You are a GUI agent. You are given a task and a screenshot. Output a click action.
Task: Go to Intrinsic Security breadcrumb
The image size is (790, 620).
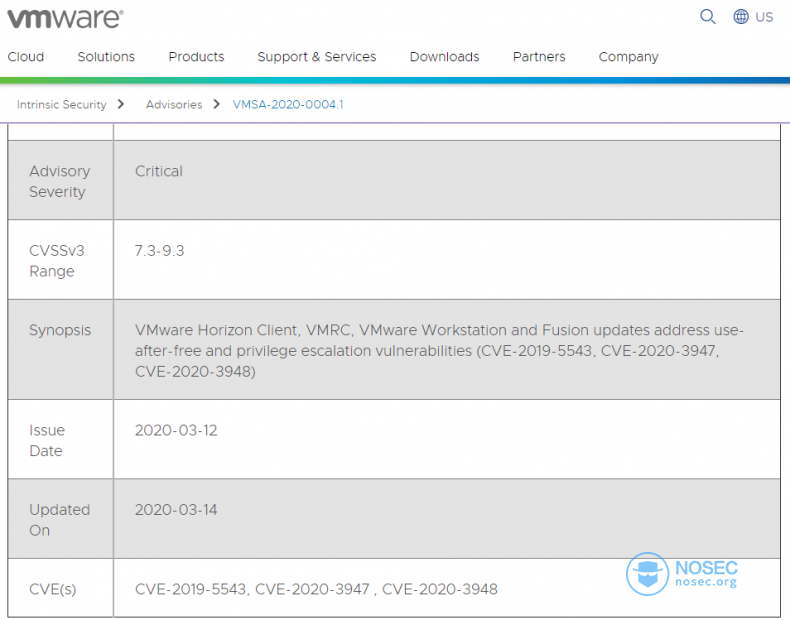(x=61, y=105)
